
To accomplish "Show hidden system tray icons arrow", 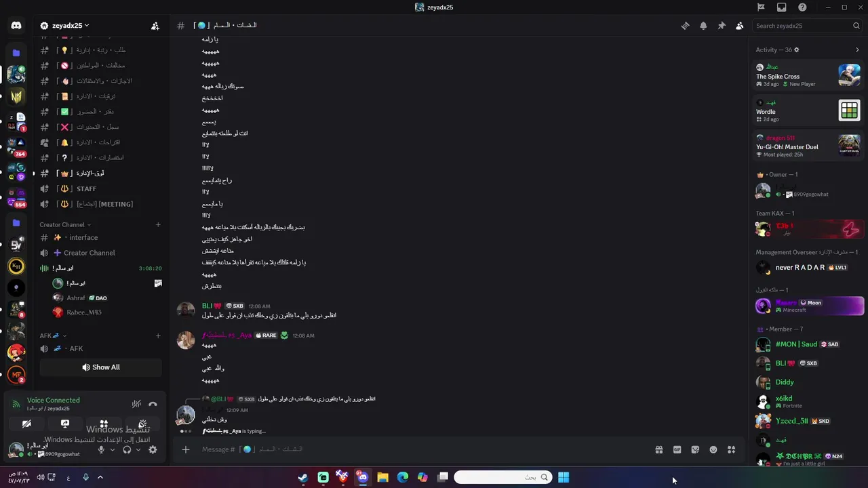I will [x=100, y=477].
